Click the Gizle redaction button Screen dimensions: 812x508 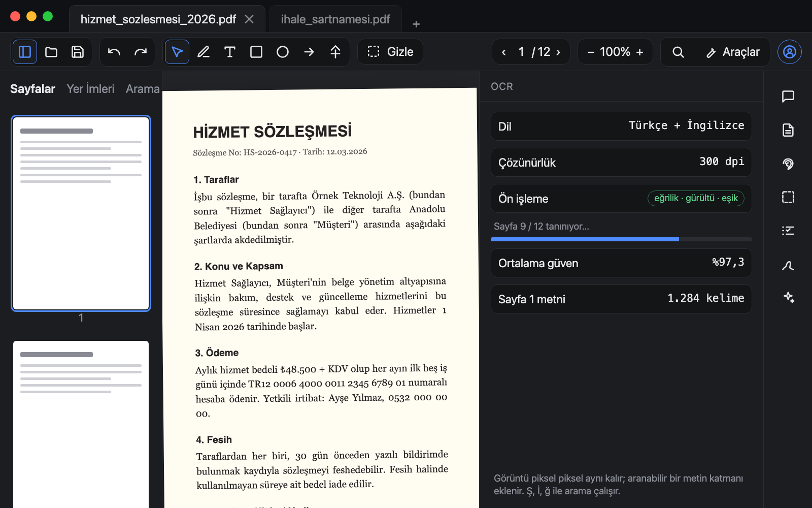click(x=390, y=52)
